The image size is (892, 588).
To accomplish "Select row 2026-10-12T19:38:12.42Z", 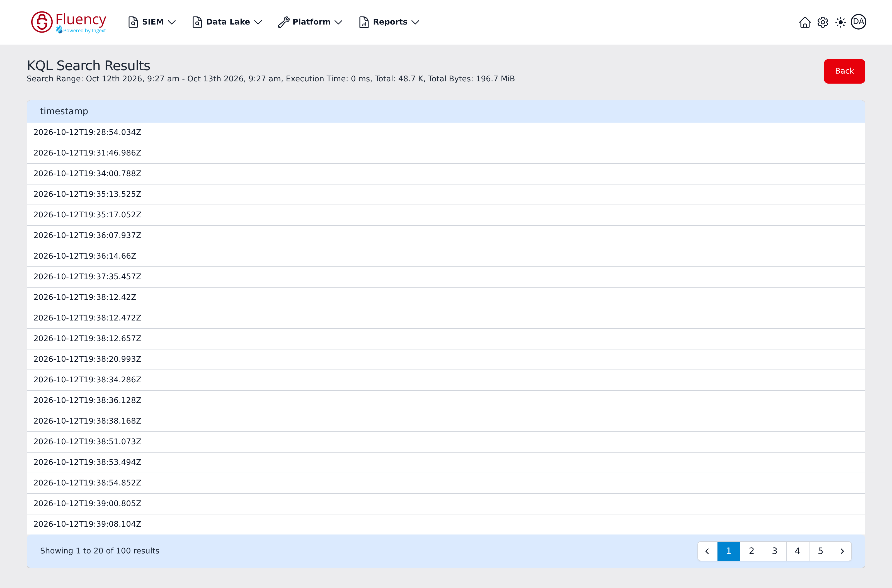I will click(x=446, y=297).
